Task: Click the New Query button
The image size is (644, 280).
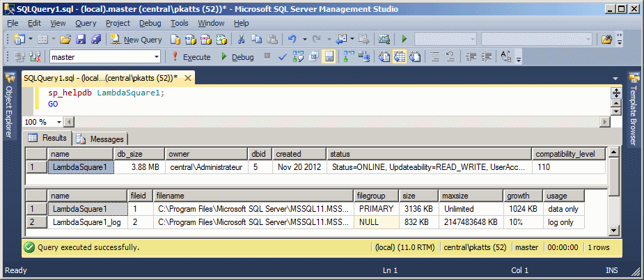Action: [136, 40]
